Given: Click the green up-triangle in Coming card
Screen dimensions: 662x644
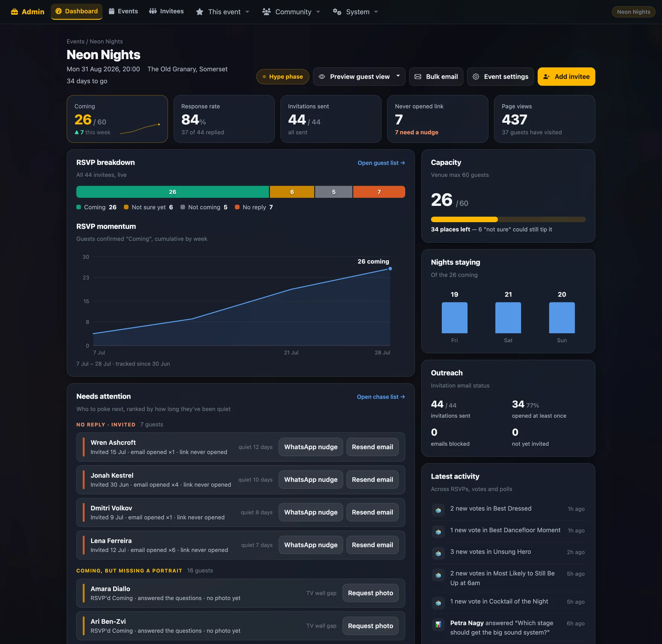Looking at the screenshot, I should pyautogui.click(x=77, y=132).
